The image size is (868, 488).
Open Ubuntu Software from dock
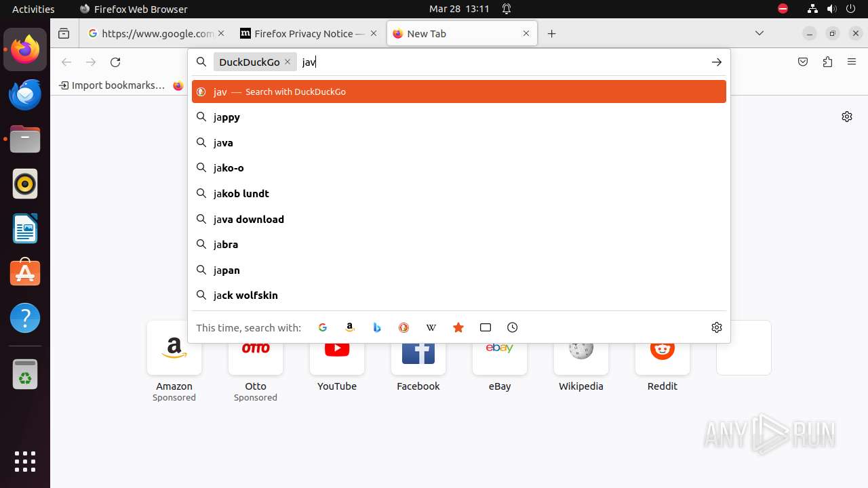(x=25, y=273)
